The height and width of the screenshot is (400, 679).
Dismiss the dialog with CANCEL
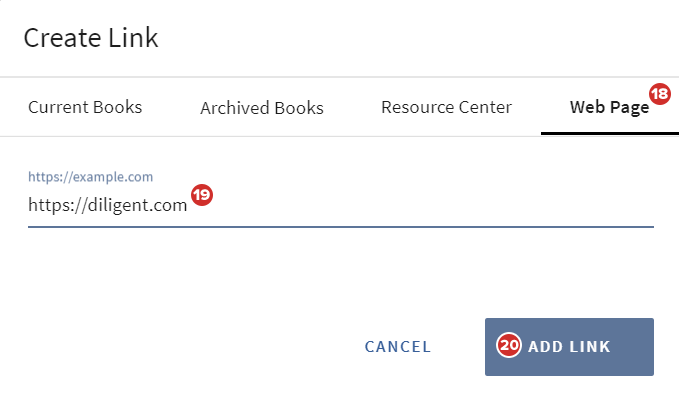click(398, 347)
